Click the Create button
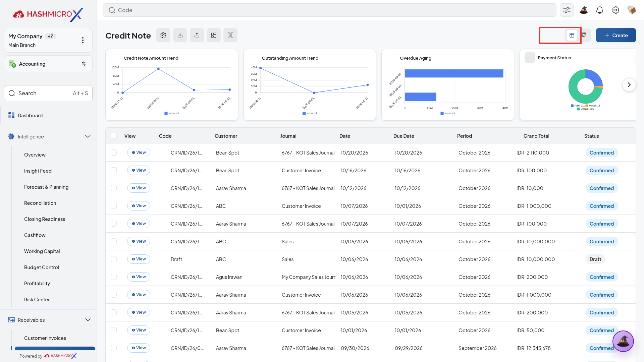Viewport: 644px width, 362px height. point(616,35)
